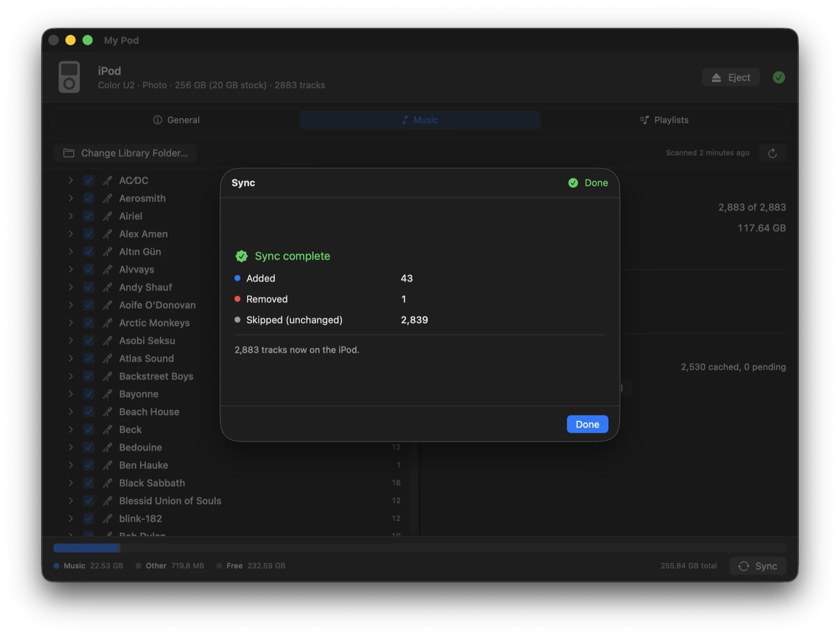This screenshot has height=637, width=840.
Task: Click the artist icon beside Bedouine
Action: click(x=108, y=447)
